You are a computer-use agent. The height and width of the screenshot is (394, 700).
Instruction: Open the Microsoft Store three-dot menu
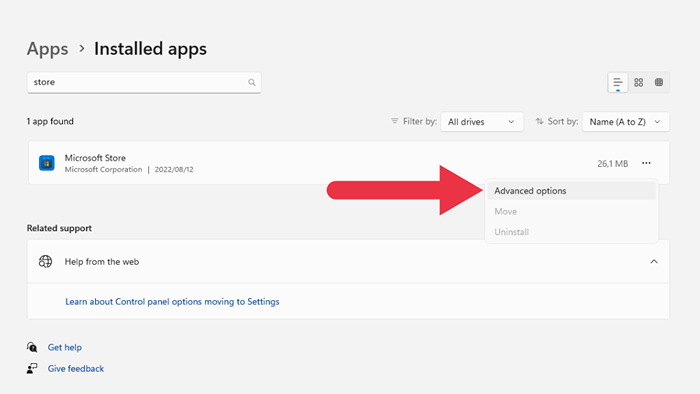[x=646, y=163]
